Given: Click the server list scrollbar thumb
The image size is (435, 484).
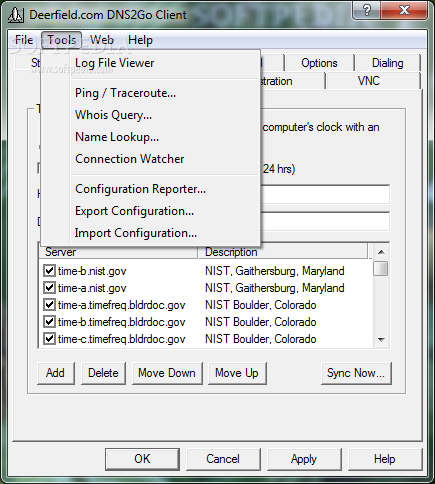Looking at the screenshot, I should click(381, 269).
